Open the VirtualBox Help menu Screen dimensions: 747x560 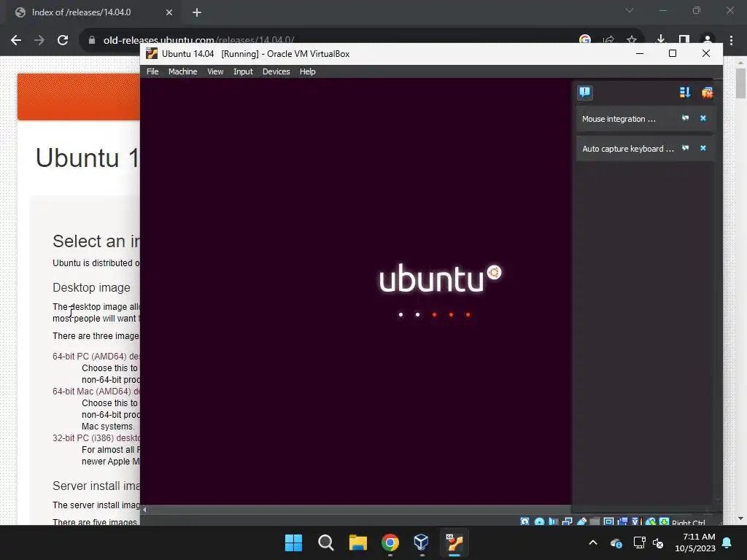(x=307, y=71)
